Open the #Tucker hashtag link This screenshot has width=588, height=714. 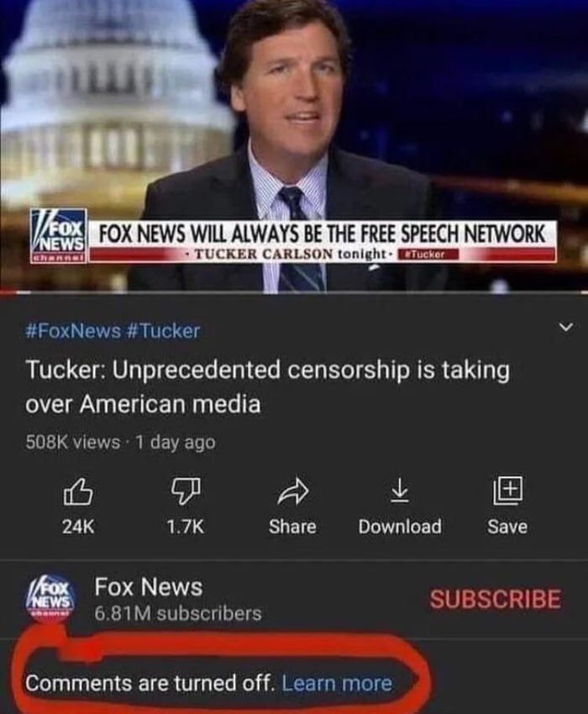click(161, 331)
